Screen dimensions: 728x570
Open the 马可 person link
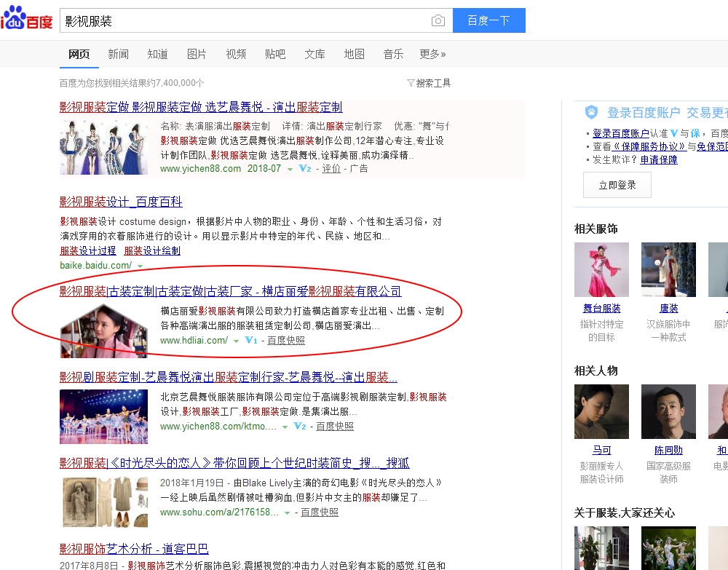tap(602, 450)
